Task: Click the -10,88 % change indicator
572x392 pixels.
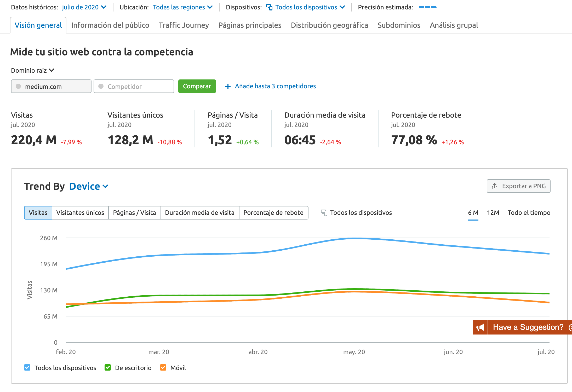Action: [170, 142]
